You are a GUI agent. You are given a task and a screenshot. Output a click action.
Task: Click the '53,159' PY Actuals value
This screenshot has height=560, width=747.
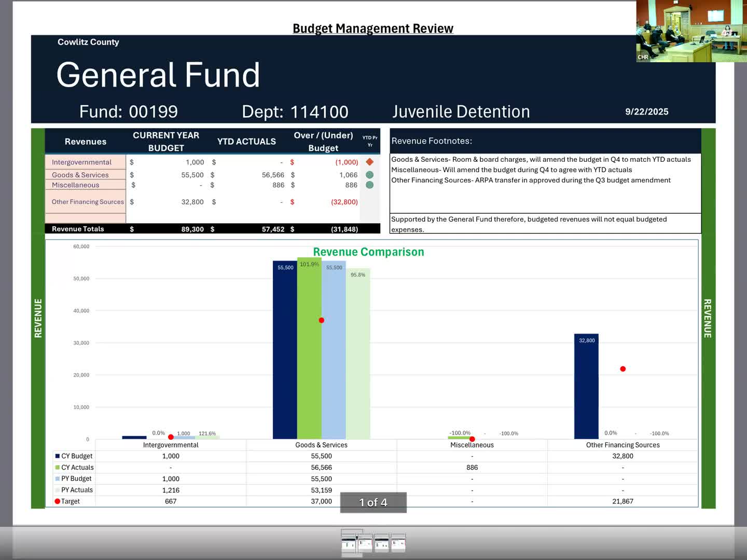point(322,490)
